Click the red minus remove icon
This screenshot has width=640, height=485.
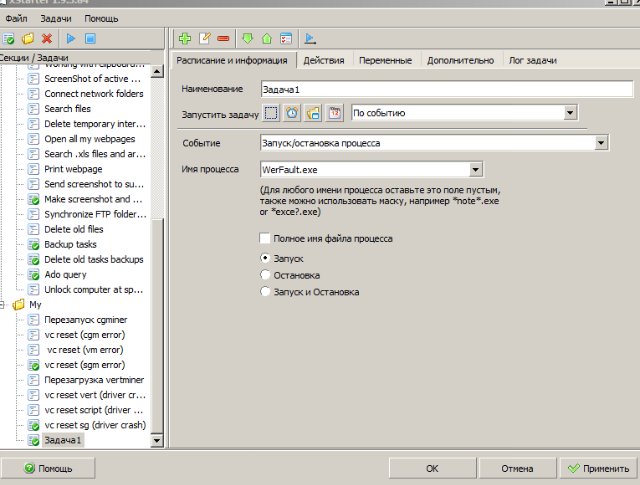(x=221, y=38)
